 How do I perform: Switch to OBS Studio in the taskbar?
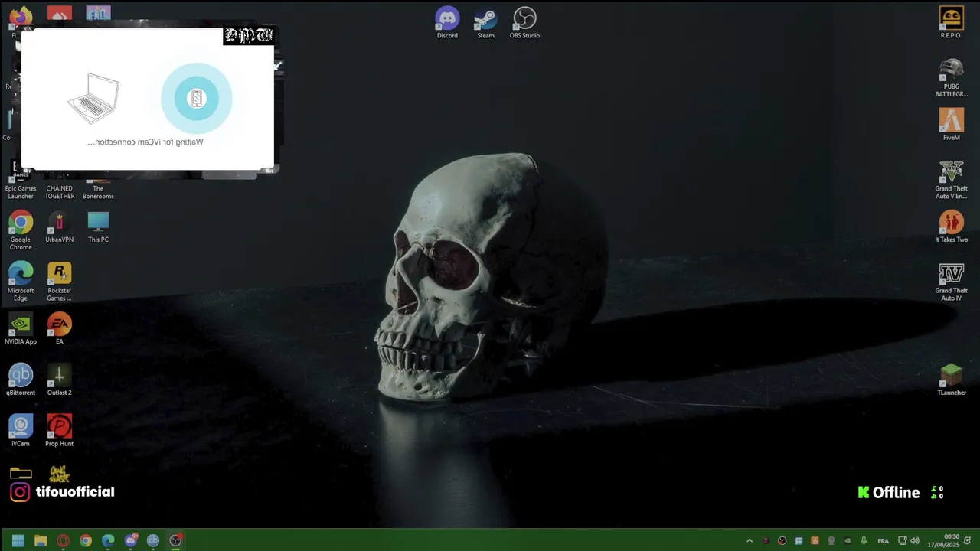click(x=175, y=540)
